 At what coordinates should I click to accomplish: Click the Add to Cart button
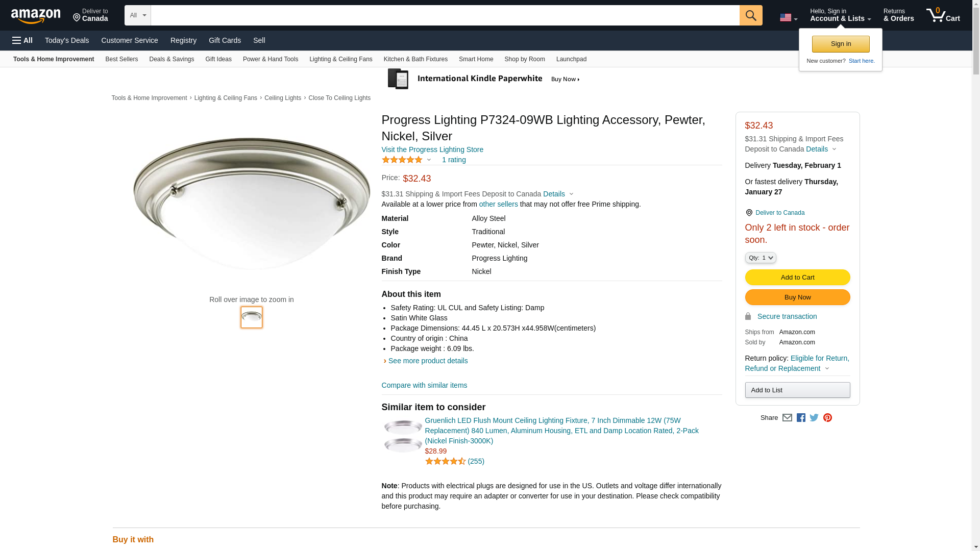click(797, 278)
